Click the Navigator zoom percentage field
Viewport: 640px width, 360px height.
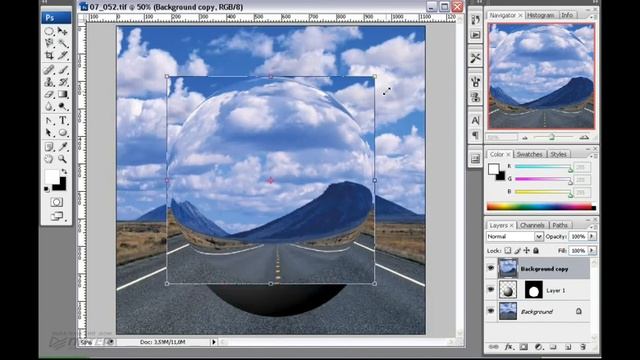502,138
